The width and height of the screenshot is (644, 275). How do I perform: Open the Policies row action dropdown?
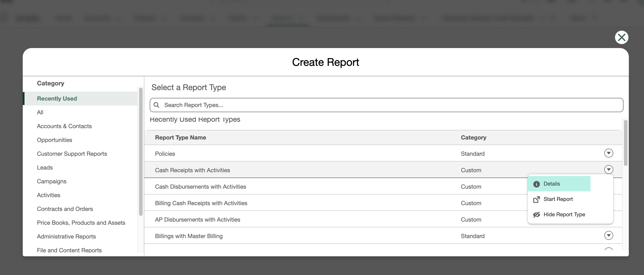pos(609,153)
